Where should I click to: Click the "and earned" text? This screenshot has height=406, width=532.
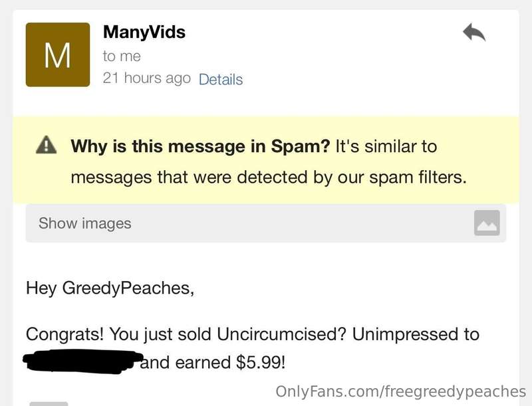point(186,362)
